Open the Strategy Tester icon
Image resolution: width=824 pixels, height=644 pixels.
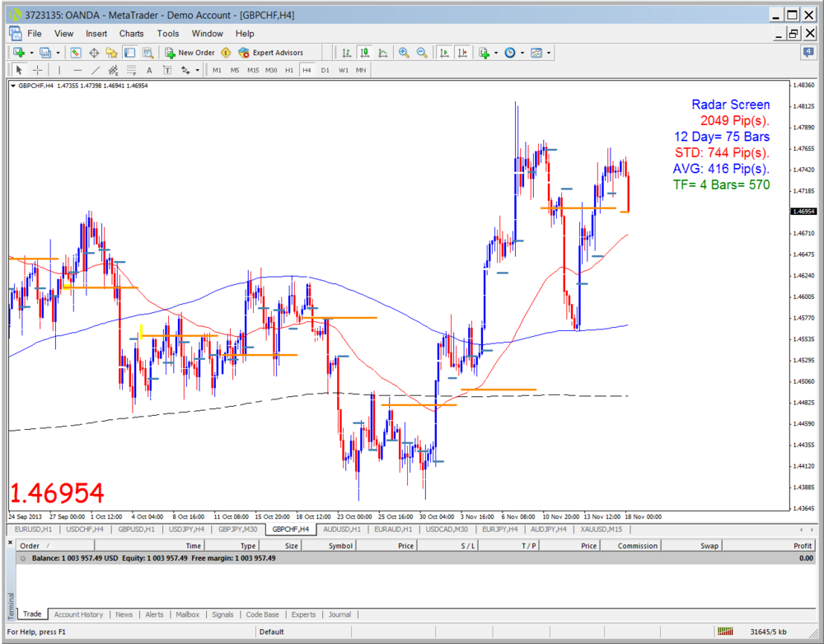(148, 53)
